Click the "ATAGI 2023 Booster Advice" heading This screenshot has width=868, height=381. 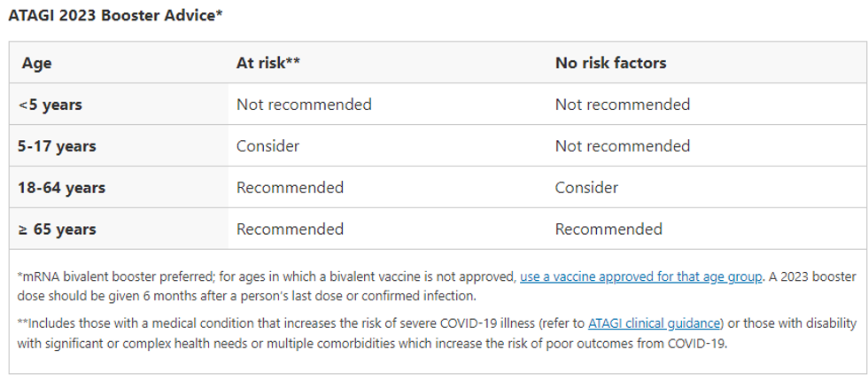(x=113, y=16)
